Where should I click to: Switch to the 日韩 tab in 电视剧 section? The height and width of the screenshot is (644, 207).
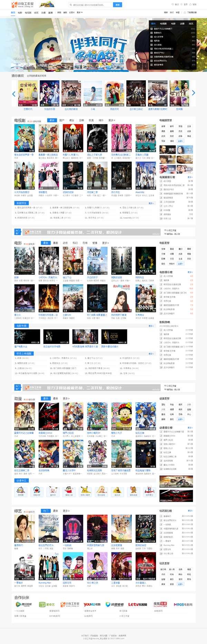(x=81, y=120)
